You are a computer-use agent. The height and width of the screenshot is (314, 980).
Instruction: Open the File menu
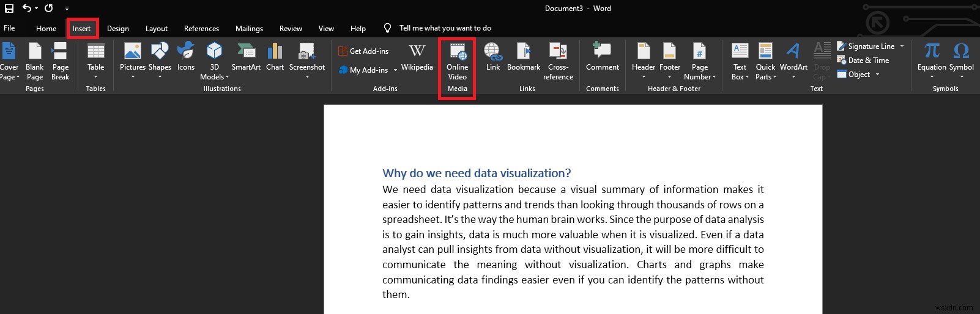9,28
